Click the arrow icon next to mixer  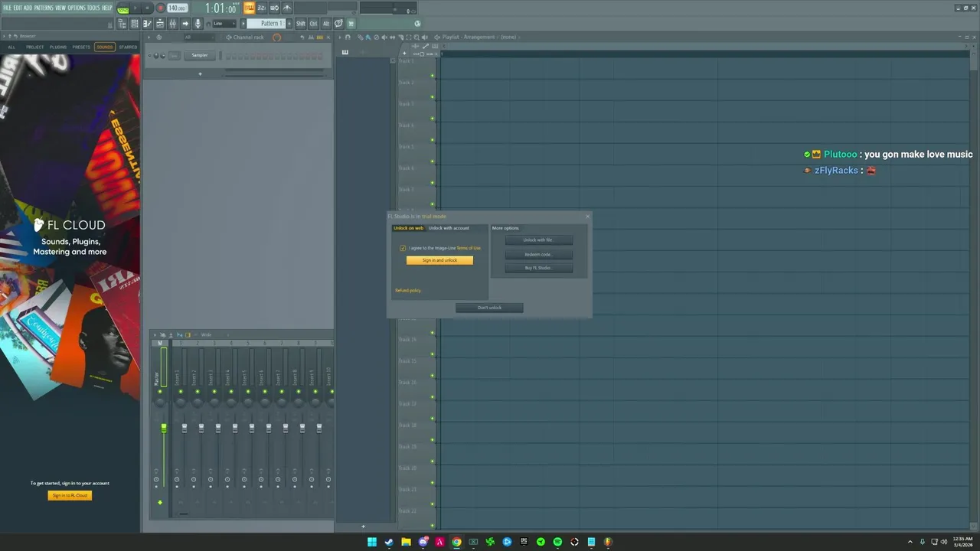(185, 24)
